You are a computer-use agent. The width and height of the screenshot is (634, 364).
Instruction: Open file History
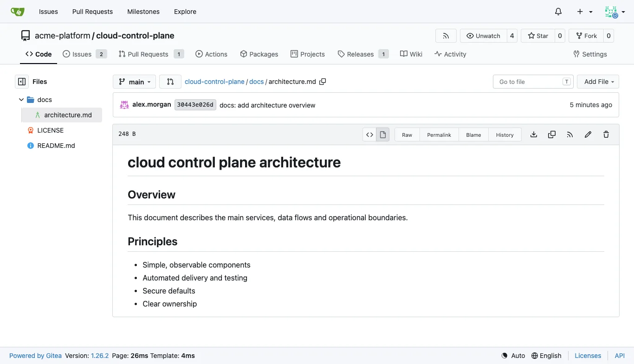[x=505, y=134]
